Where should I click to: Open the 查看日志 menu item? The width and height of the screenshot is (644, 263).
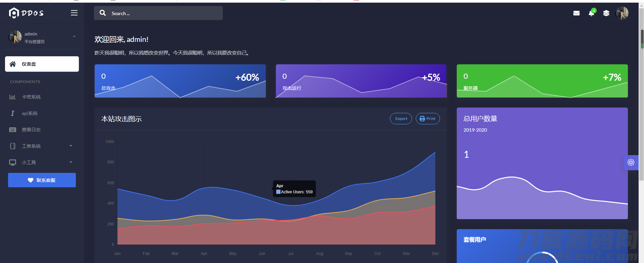coord(42,130)
